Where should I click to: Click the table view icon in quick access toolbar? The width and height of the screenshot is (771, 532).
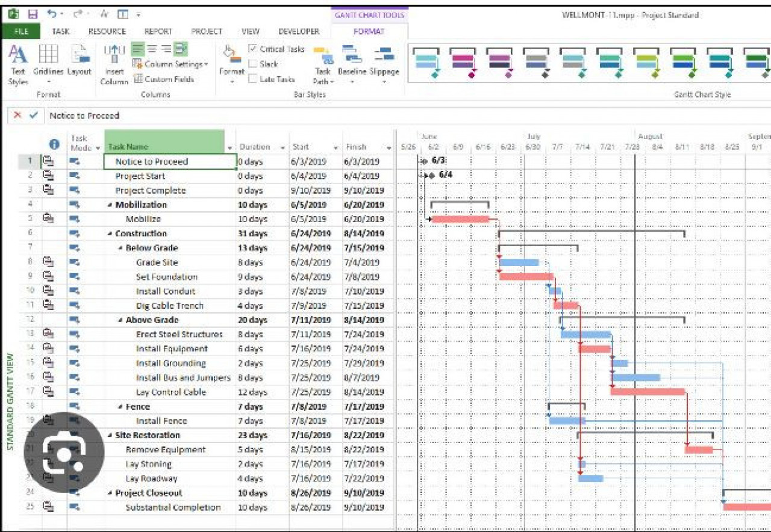coord(122,13)
